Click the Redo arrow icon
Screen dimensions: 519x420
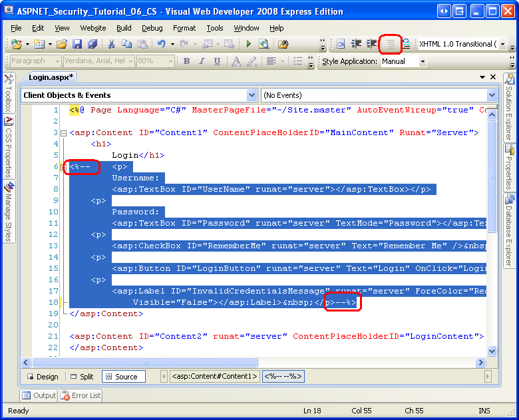click(184, 44)
